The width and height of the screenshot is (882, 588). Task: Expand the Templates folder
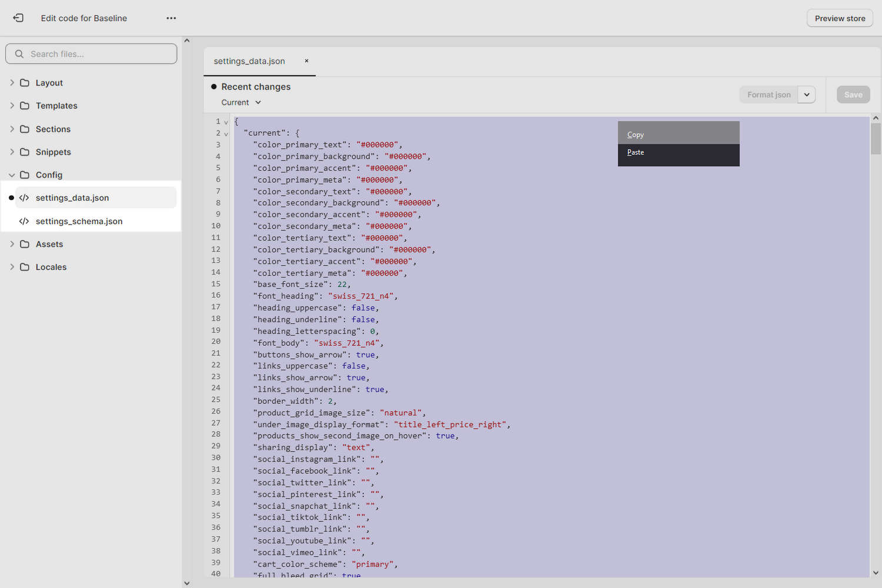[12, 105]
